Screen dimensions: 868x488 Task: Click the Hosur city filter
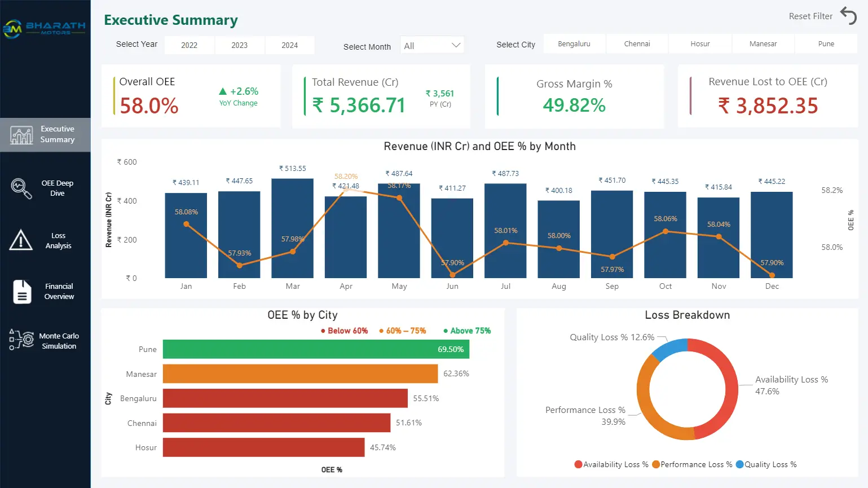[700, 43]
